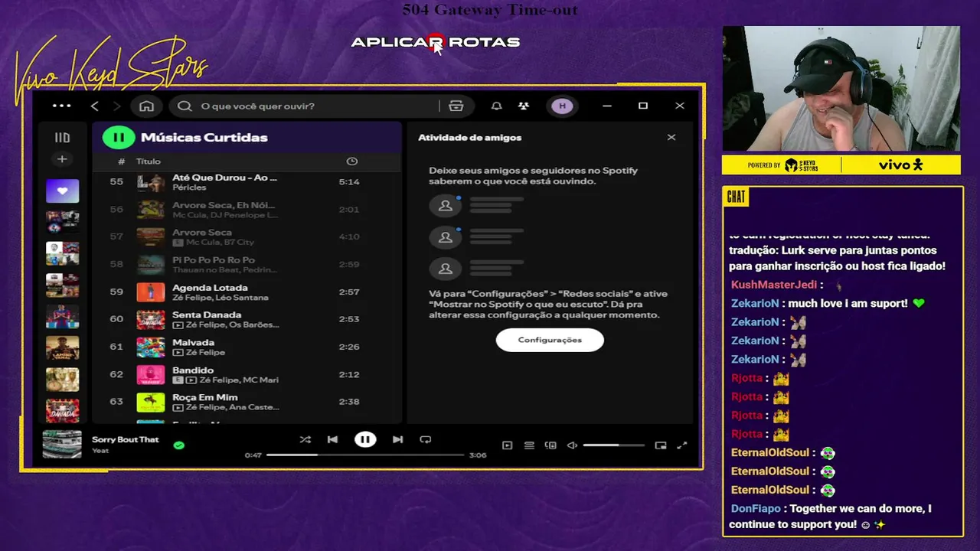The height and width of the screenshot is (551, 980).
Task: Toggle the friends activity icon in top bar
Action: coord(524,106)
